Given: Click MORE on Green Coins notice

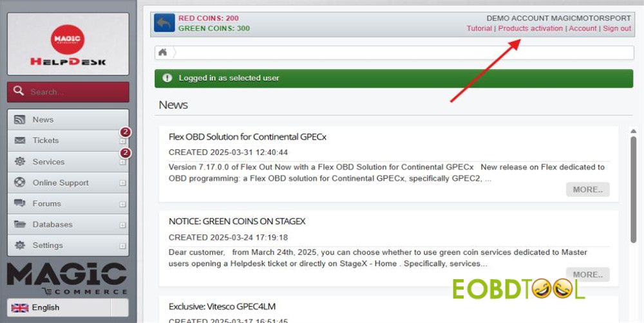Looking at the screenshot, I should pyautogui.click(x=588, y=275).
